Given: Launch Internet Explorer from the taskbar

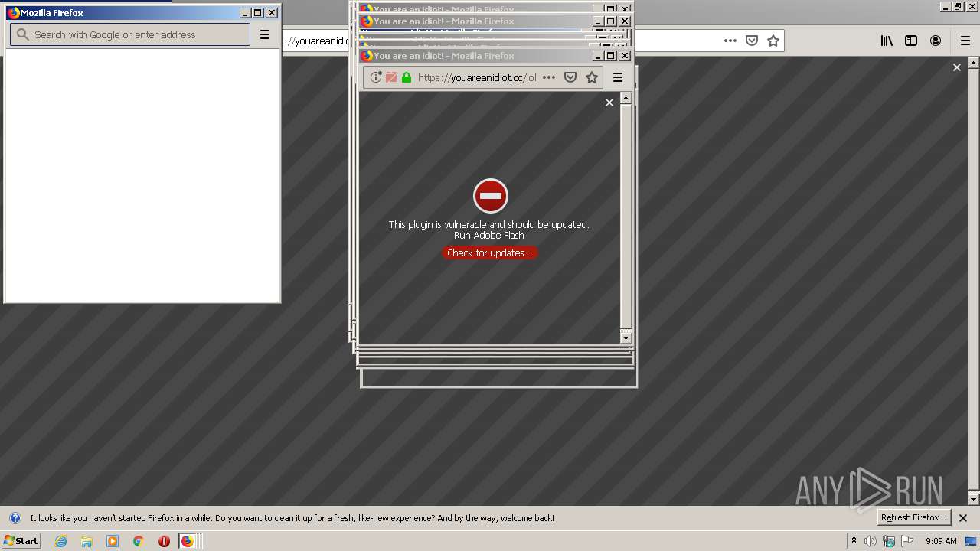Looking at the screenshot, I should (60, 541).
